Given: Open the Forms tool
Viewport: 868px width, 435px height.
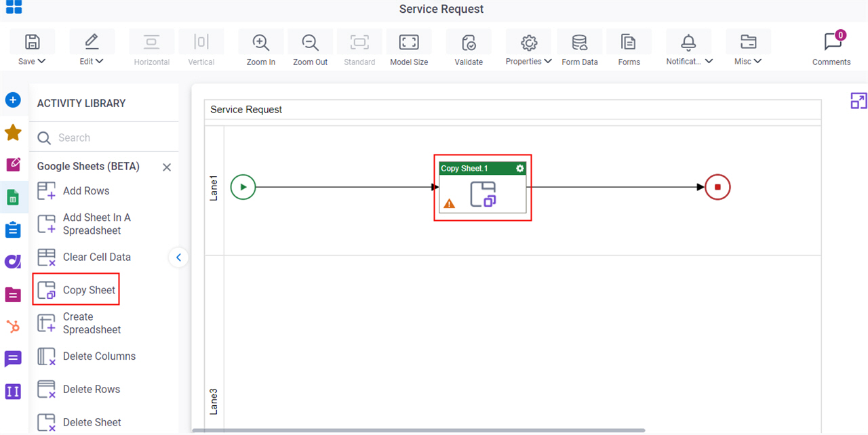Looking at the screenshot, I should (629, 50).
